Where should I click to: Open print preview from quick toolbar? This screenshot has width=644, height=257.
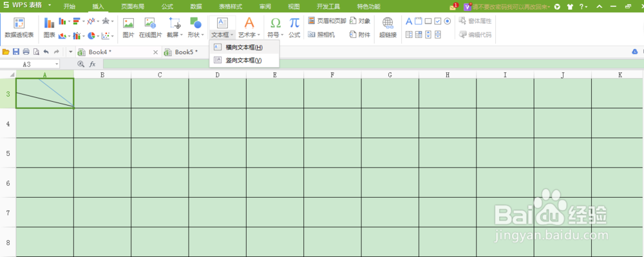[x=36, y=52]
